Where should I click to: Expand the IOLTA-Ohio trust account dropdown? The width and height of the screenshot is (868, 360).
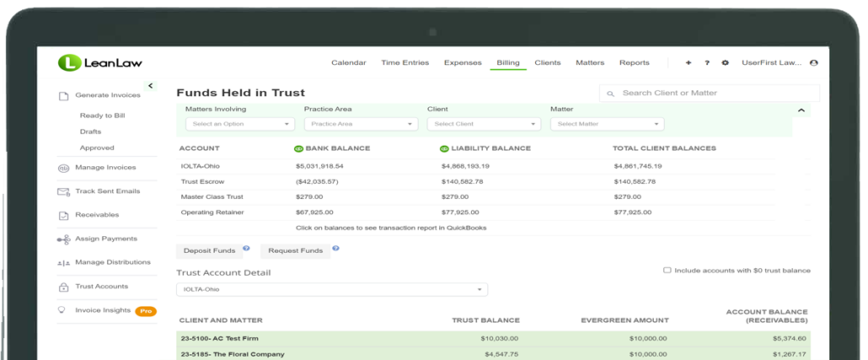(x=331, y=289)
